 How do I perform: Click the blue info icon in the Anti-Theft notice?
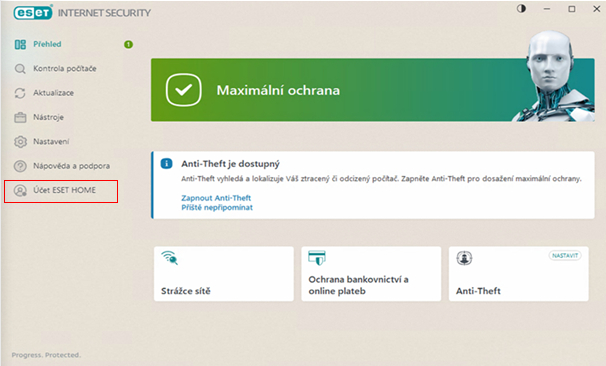pos(167,163)
